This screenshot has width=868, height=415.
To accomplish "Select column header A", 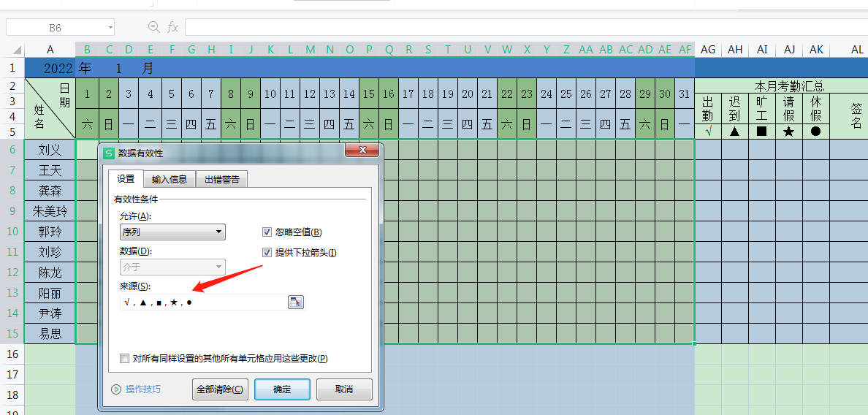I will [50, 50].
